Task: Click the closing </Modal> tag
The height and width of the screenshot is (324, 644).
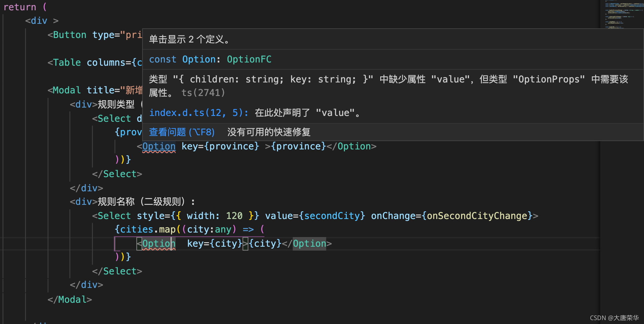Action: coord(70,300)
